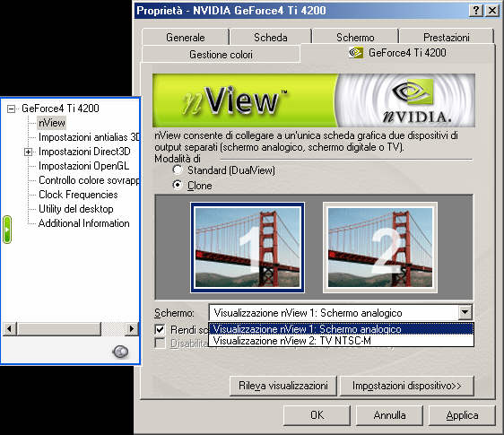504x435 pixels.
Task: Select display 1 bridge thumbnail
Action: pos(248,248)
